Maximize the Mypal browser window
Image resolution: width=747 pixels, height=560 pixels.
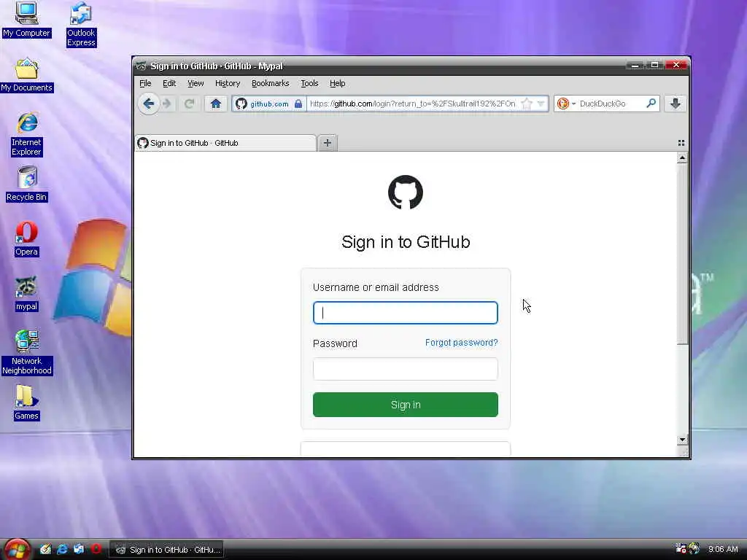coord(654,65)
